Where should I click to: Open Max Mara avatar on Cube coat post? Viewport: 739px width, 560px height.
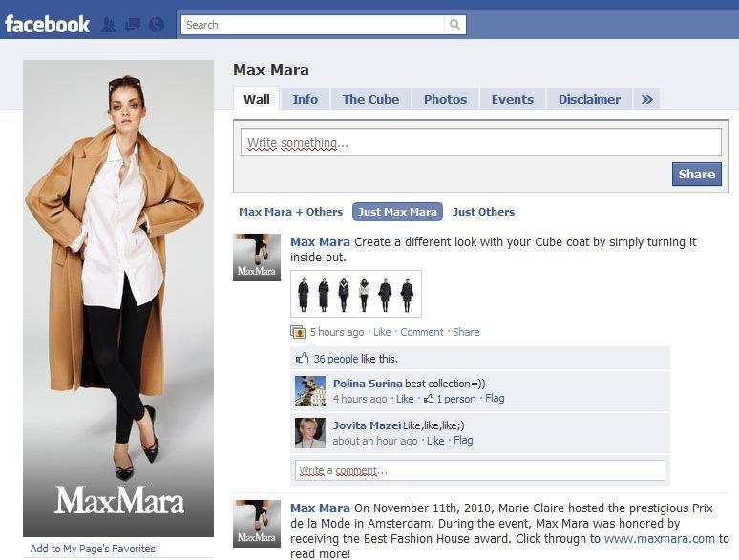pos(257,258)
